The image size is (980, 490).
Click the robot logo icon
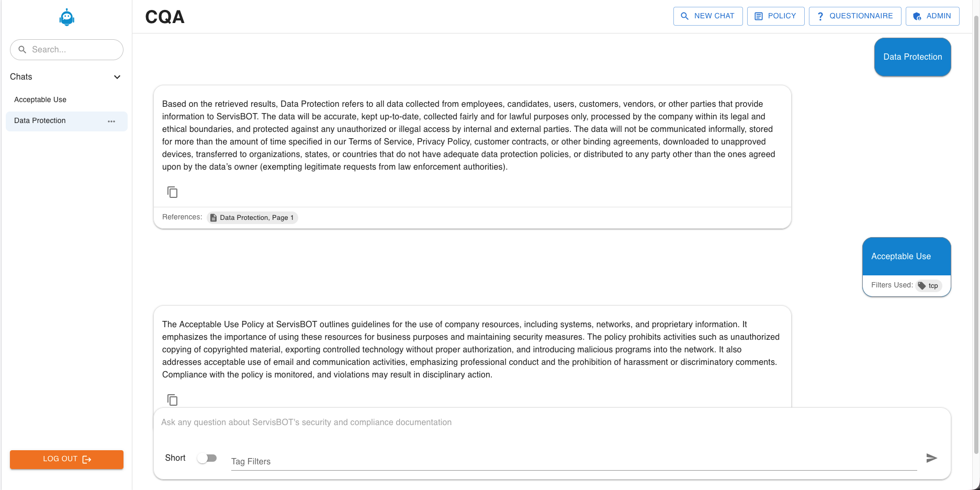coord(67,18)
